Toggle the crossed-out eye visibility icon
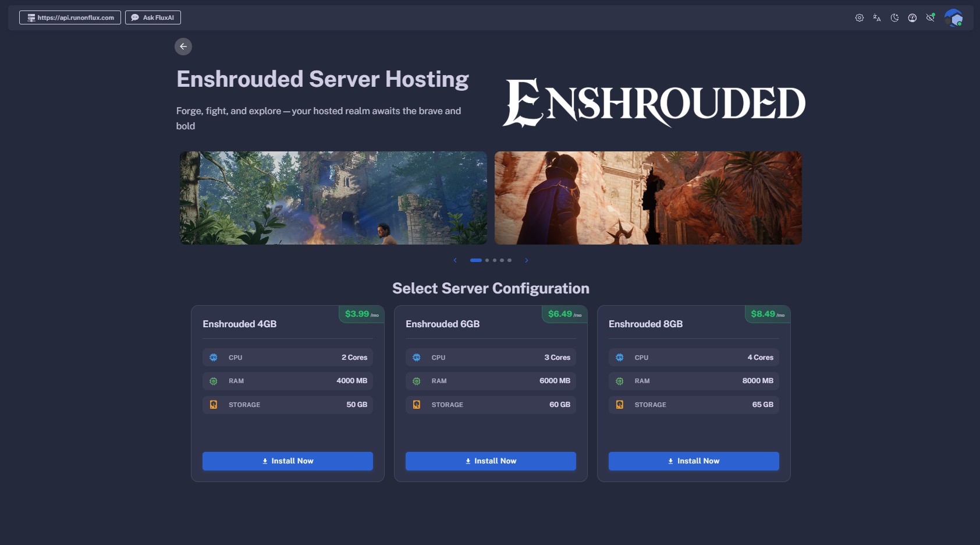The height and width of the screenshot is (545, 980). pyautogui.click(x=931, y=18)
